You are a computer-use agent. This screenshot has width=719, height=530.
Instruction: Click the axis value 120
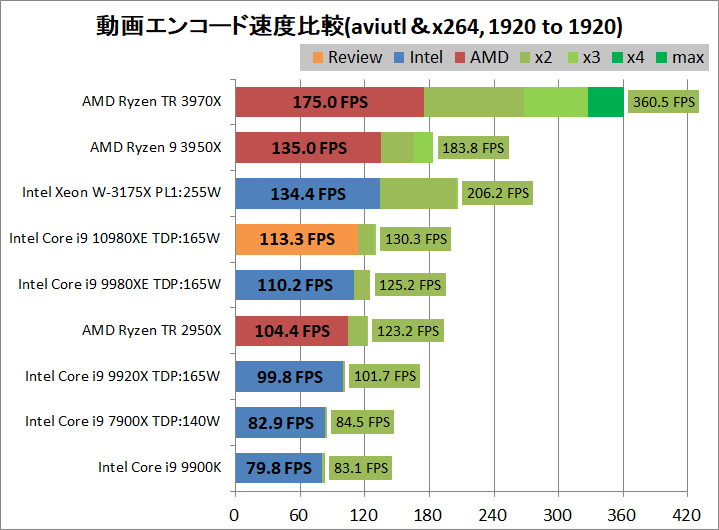(x=364, y=515)
